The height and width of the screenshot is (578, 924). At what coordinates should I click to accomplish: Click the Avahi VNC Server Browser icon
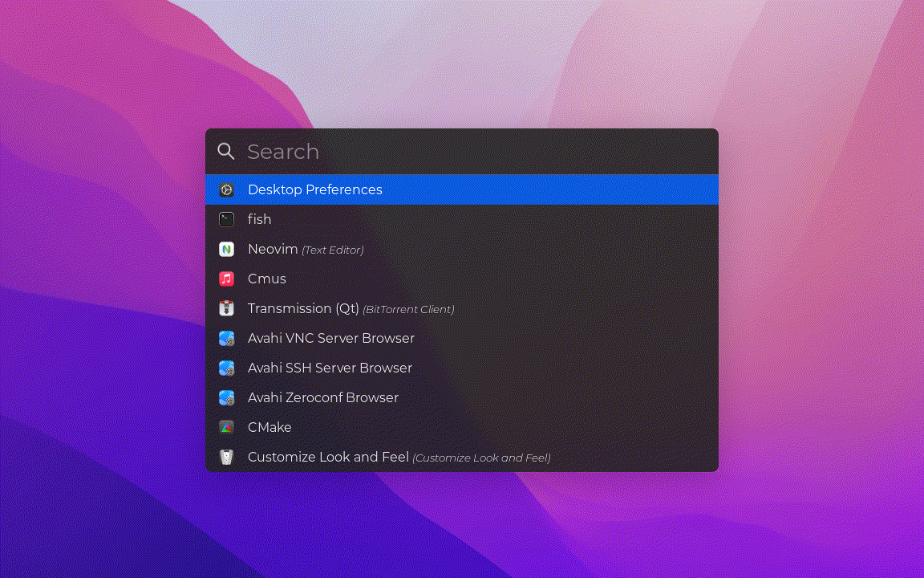pyautogui.click(x=226, y=338)
